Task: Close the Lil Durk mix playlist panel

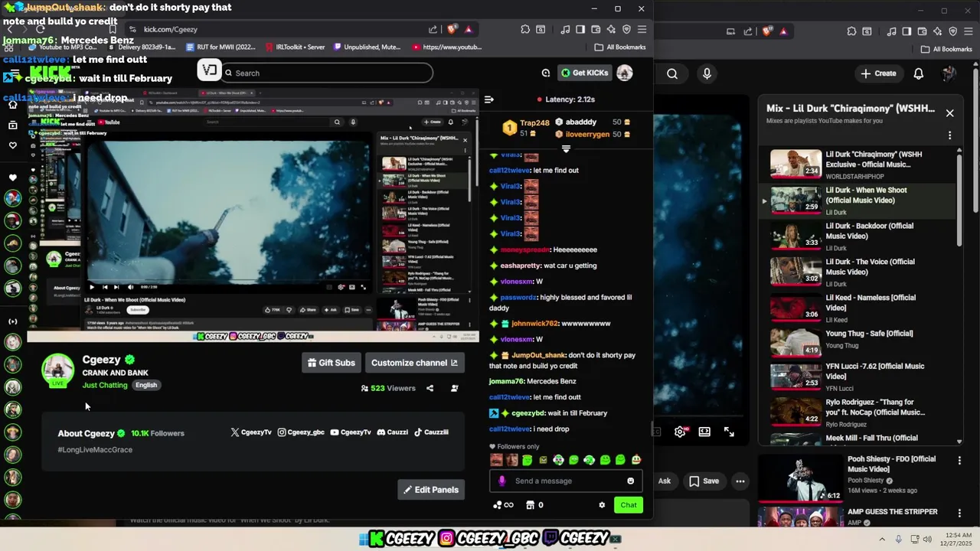Action: [x=950, y=113]
